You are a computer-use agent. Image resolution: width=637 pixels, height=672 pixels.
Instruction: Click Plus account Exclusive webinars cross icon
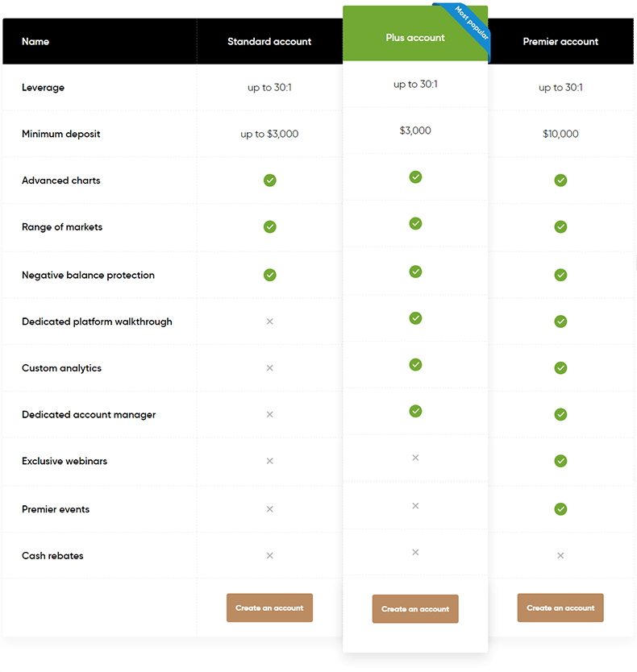[415, 458]
